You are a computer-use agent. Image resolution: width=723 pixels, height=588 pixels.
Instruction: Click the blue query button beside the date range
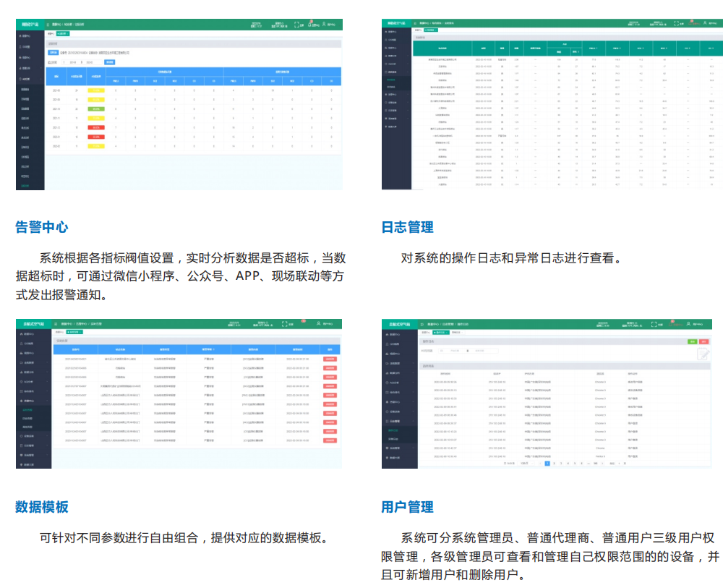tap(110, 62)
